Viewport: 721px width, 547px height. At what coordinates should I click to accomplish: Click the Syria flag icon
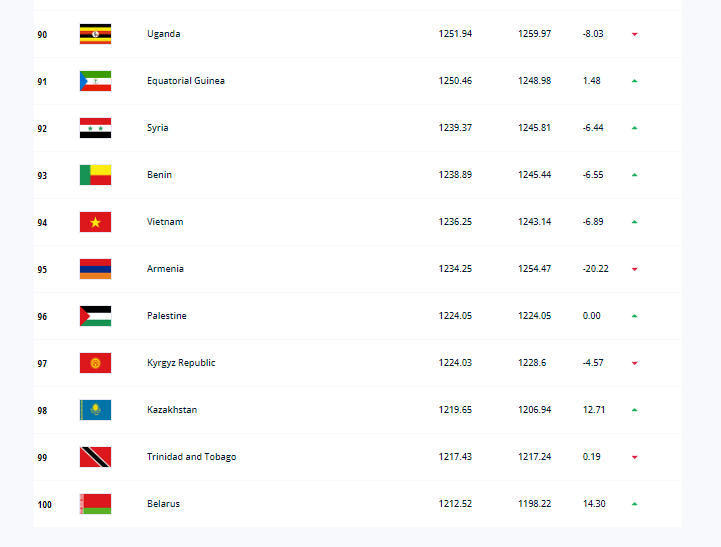click(x=95, y=128)
